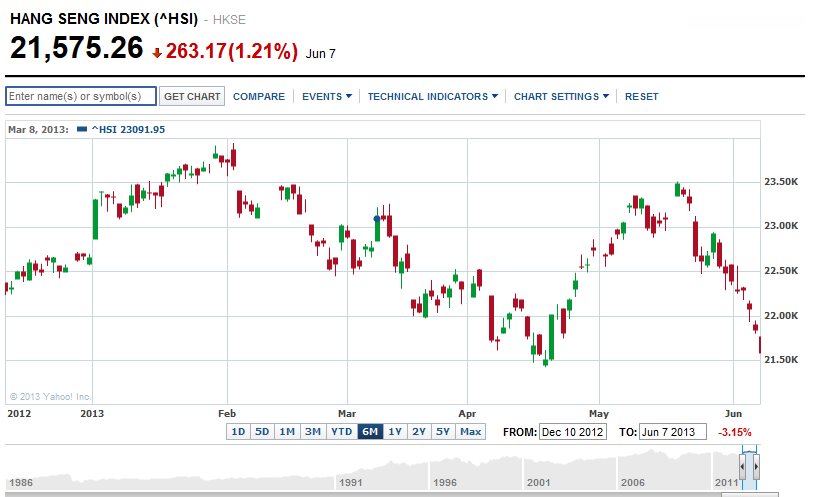
Task: Click the TO date field Jun 7 2013
Action: (672, 432)
